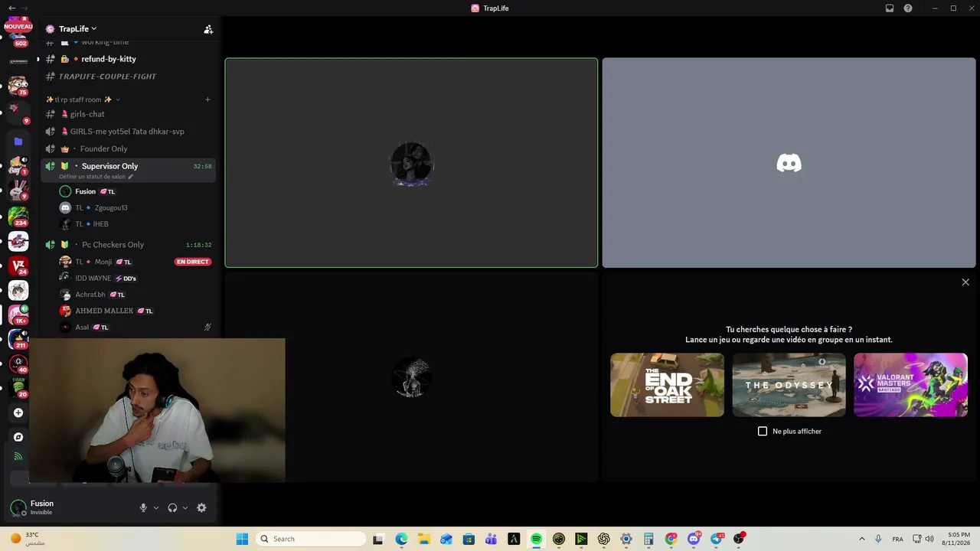Open Spotify from the taskbar

click(x=536, y=539)
